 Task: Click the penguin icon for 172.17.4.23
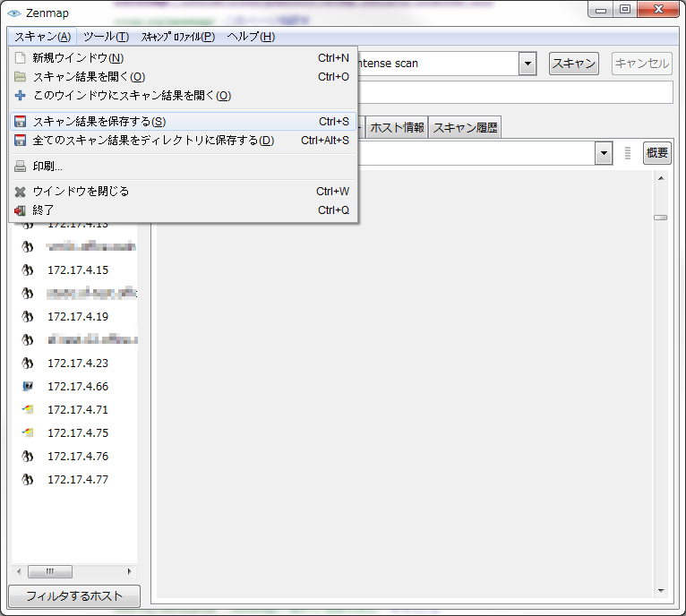28,364
